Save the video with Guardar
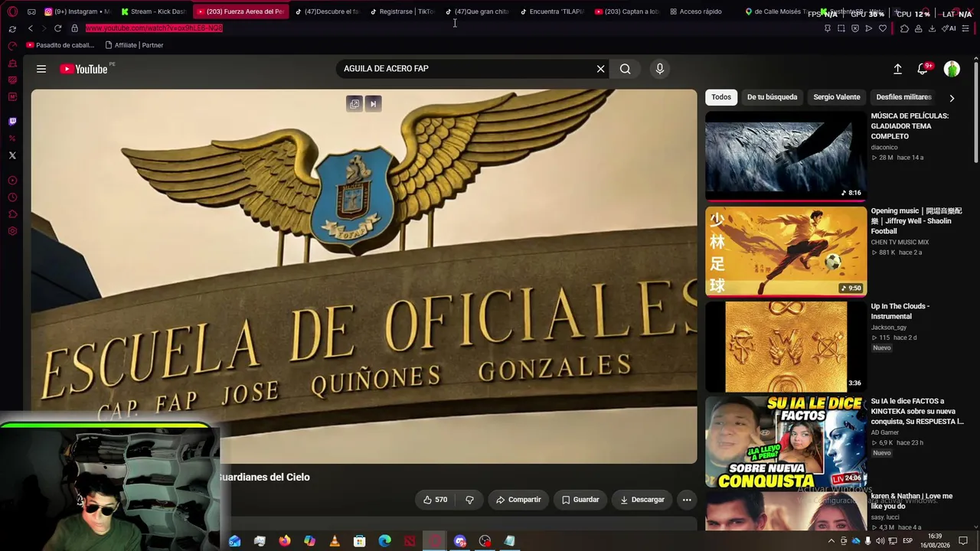This screenshot has height=551, width=980. (x=580, y=500)
